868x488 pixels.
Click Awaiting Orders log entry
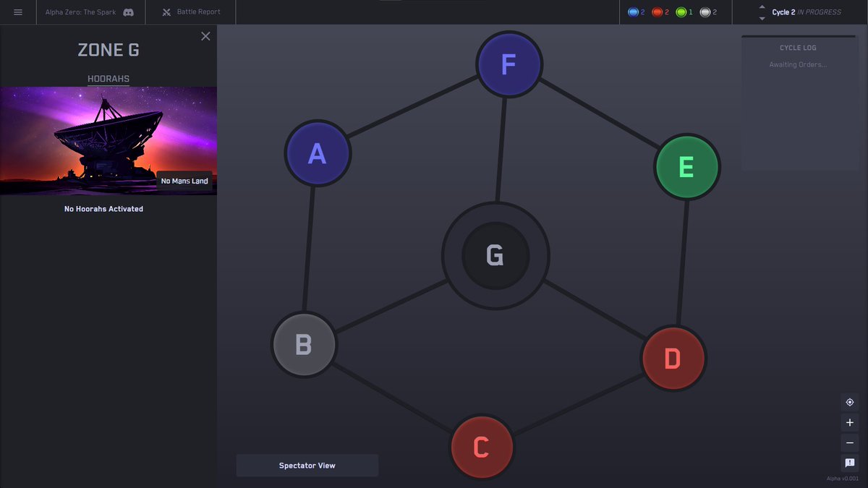(798, 65)
